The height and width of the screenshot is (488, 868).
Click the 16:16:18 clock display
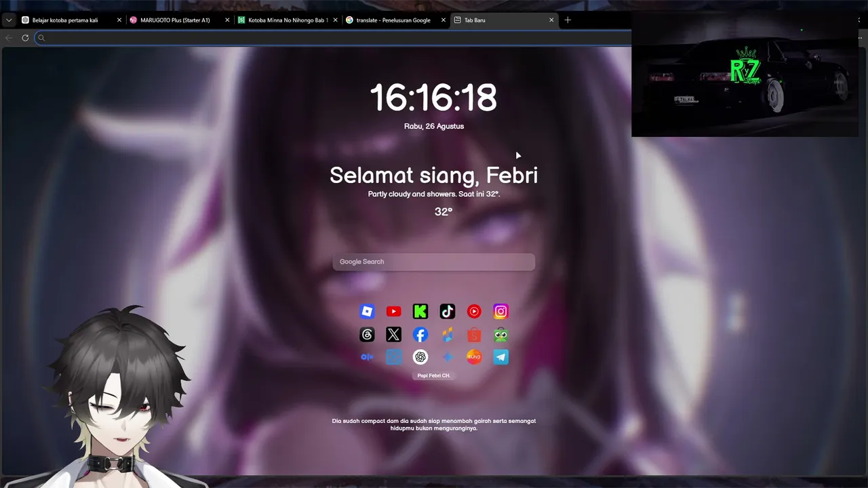click(x=434, y=98)
